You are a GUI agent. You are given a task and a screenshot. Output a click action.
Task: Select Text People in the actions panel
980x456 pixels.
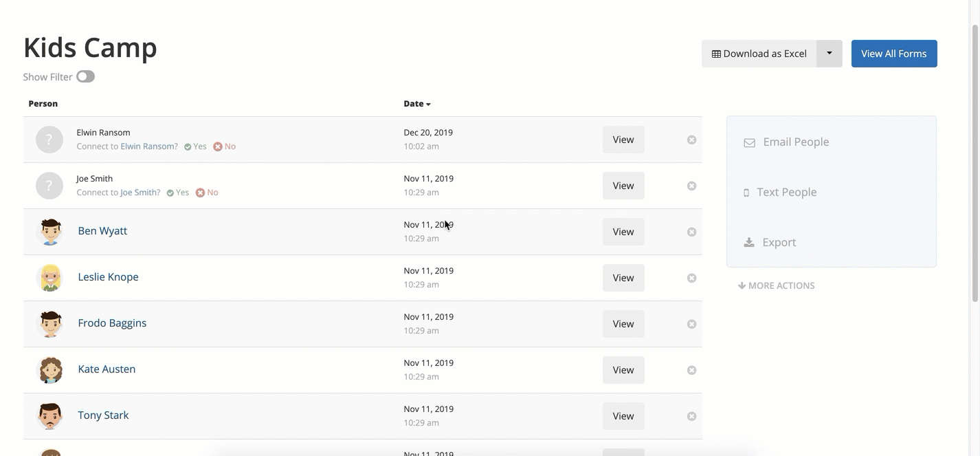click(x=786, y=192)
